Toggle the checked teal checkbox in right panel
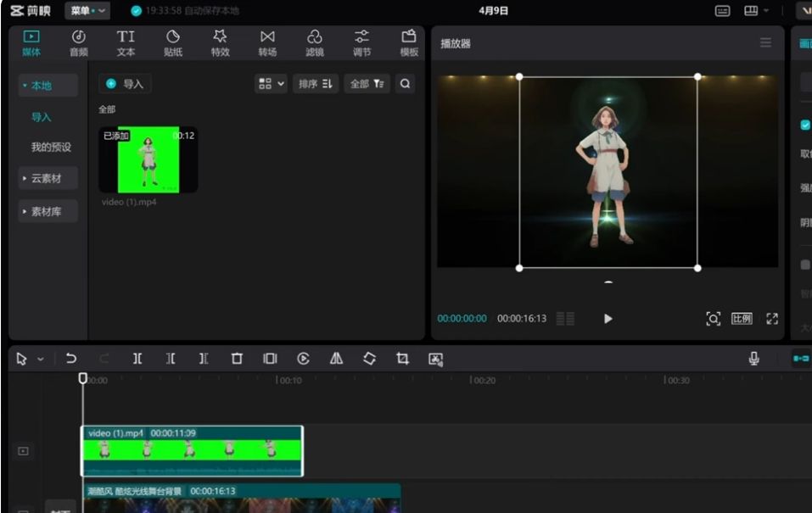812x513 pixels. 805,125
